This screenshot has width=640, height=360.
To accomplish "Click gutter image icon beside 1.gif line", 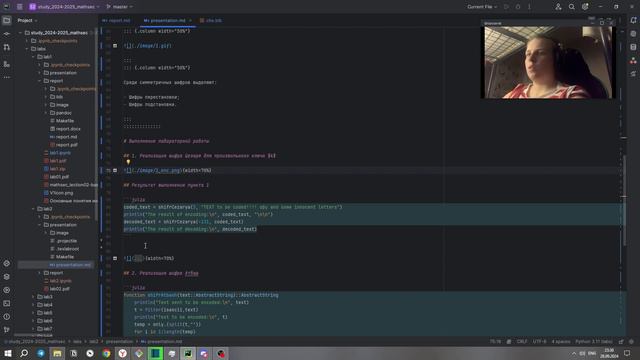I will pyautogui.click(x=115, y=46).
